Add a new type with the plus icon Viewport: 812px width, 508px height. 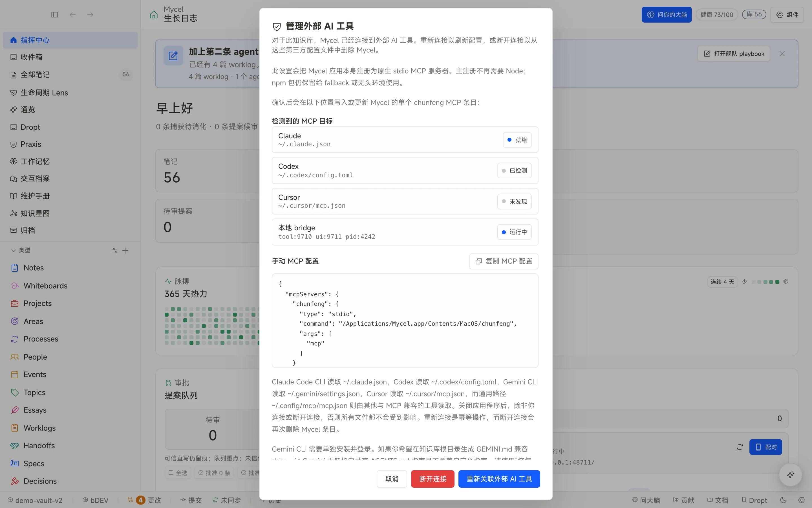[x=125, y=251]
